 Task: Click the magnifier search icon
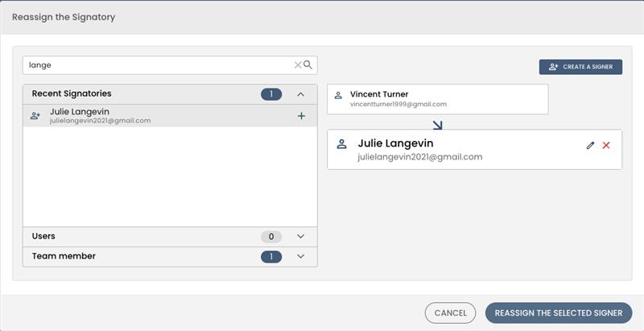[x=308, y=65]
